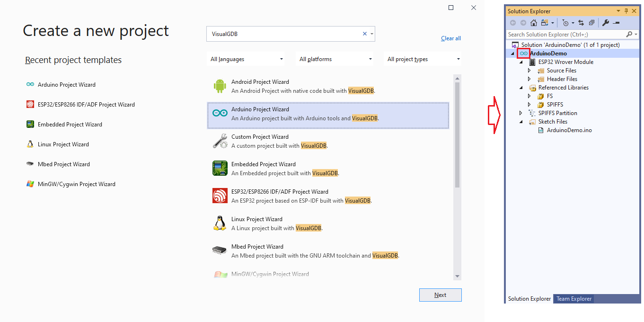Switch to the Team Explorer tab
Viewport: 644px width, 322px height.
[574, 299]
